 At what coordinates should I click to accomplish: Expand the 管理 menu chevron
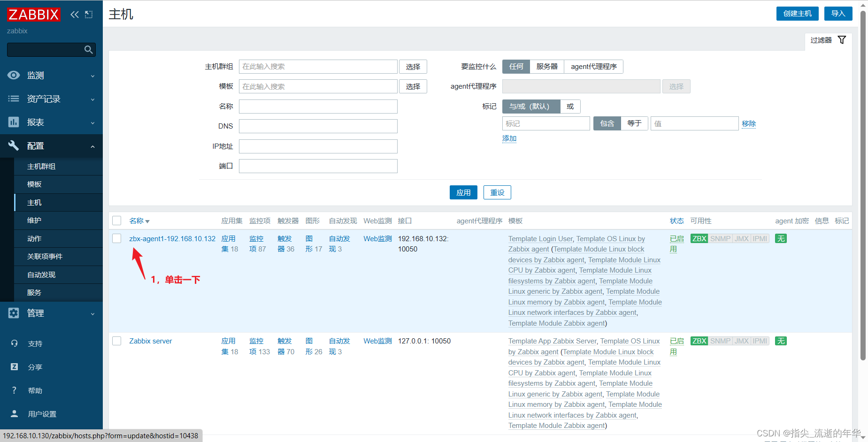(92, 314)
